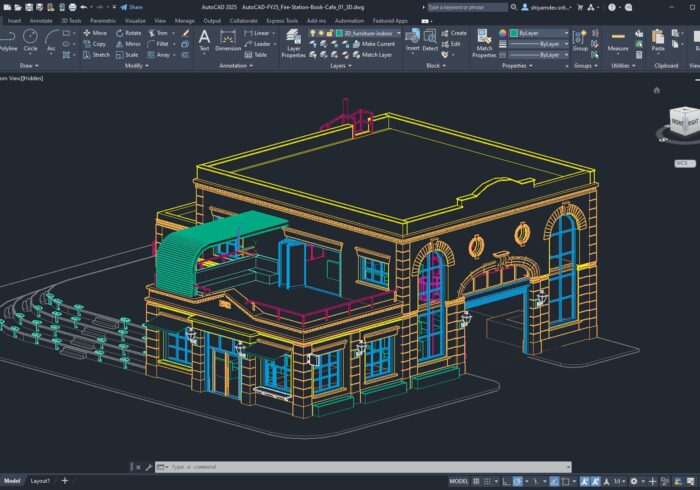
Task: Open the Express Tools ribbon tab
Action: click(282, 21)
